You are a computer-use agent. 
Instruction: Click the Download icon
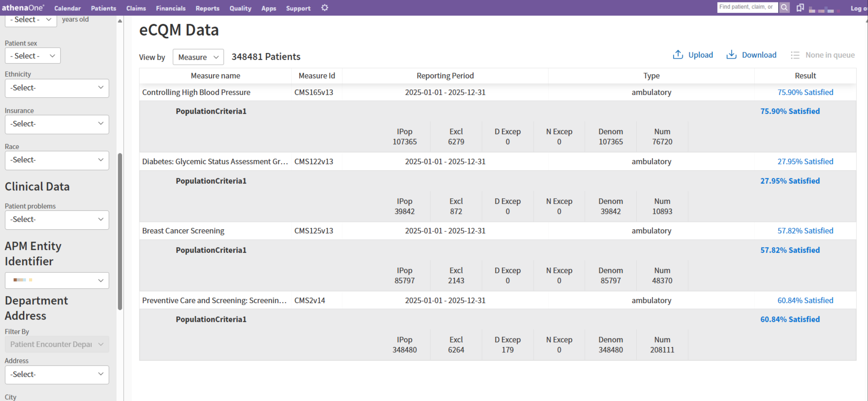pos(731,55)
